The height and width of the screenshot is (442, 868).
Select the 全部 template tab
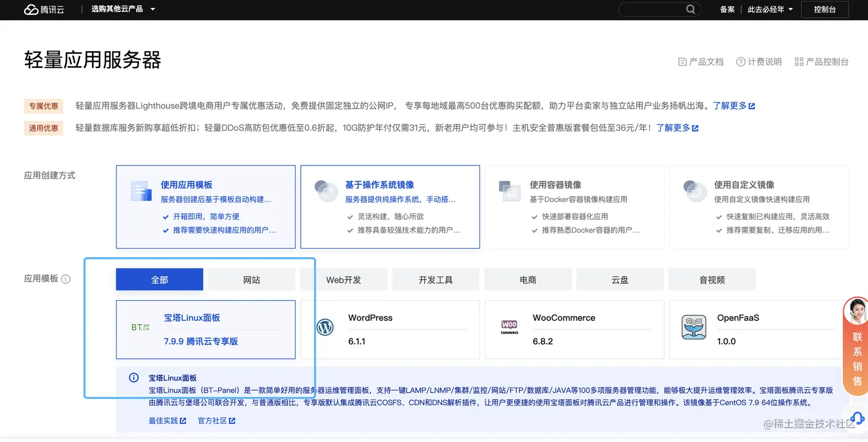[160, 280]
